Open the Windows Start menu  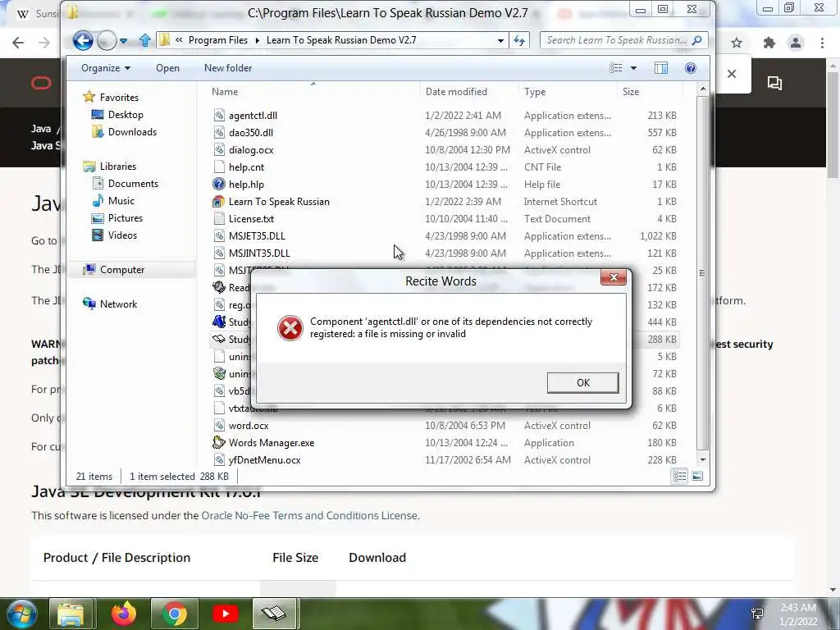(21, 614)
